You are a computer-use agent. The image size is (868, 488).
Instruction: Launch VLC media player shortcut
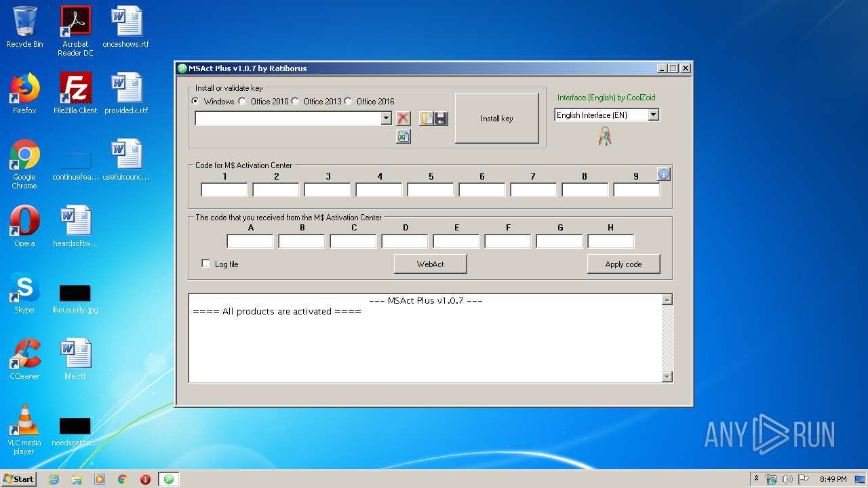tap(24, 430)
